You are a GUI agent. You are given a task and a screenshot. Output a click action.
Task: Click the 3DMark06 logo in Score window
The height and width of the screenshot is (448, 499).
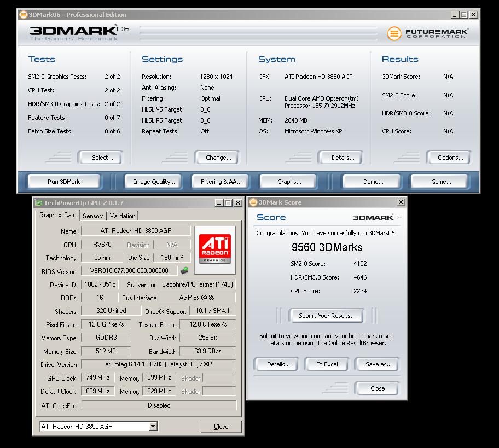click(376, 217)
